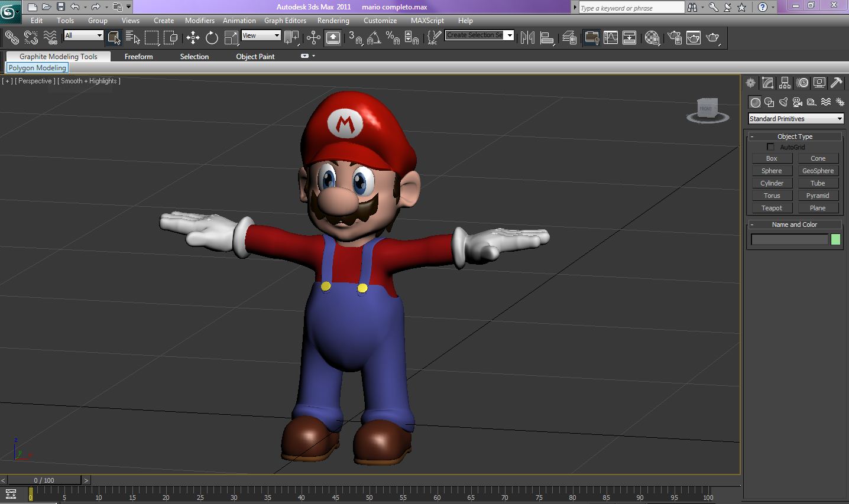Toggle Percent Snap

pyautogui.click(x=393, y=38)
